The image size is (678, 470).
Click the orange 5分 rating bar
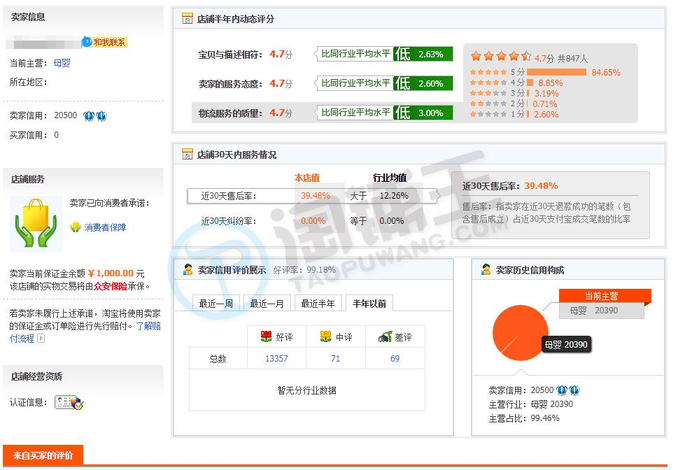tap(558, 72)
